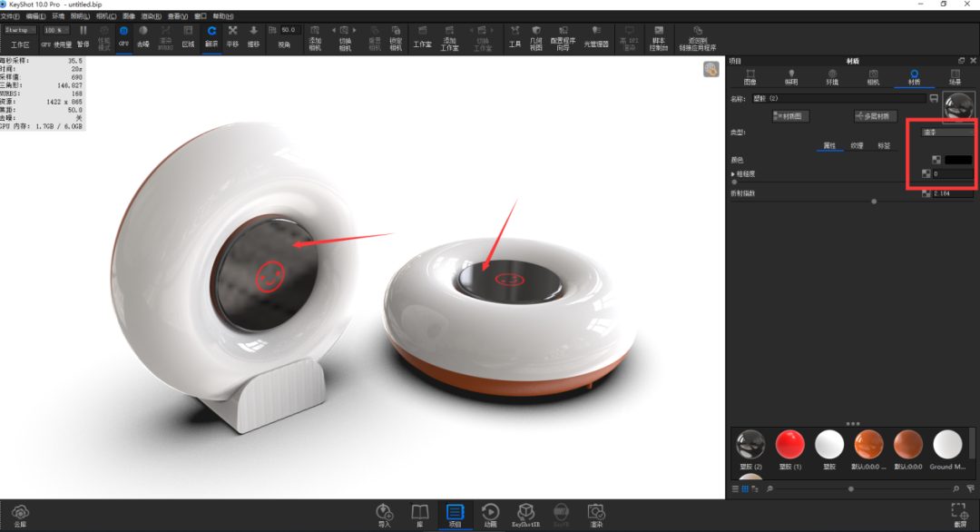
Task: Open the Light Manager (光管理器)
Action: [x=596, y=36]
